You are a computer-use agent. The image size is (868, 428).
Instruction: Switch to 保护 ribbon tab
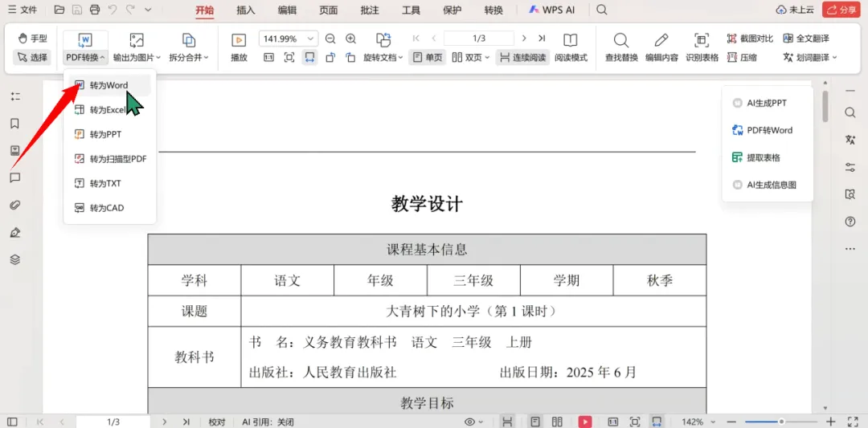tap(452, 10)
